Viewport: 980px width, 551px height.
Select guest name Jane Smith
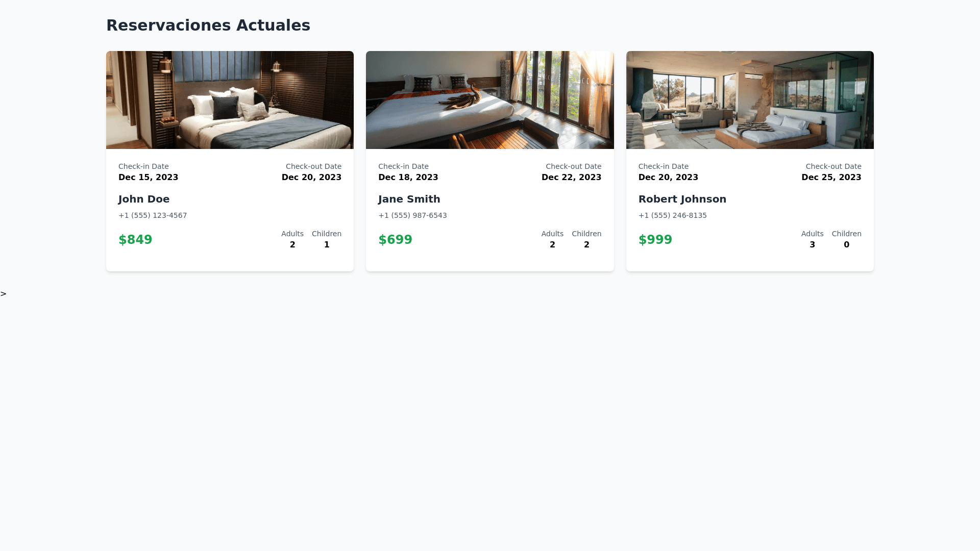point(409,199)
